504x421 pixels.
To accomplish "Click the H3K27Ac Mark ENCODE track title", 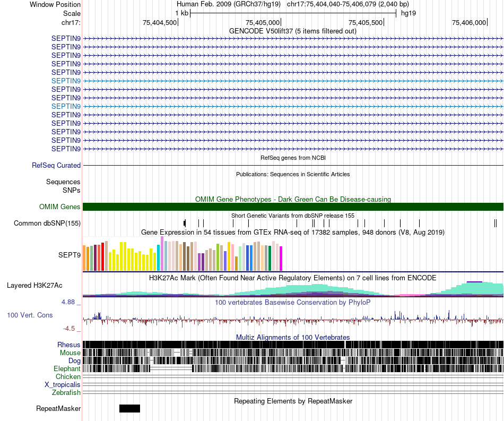I will (293, 278).
